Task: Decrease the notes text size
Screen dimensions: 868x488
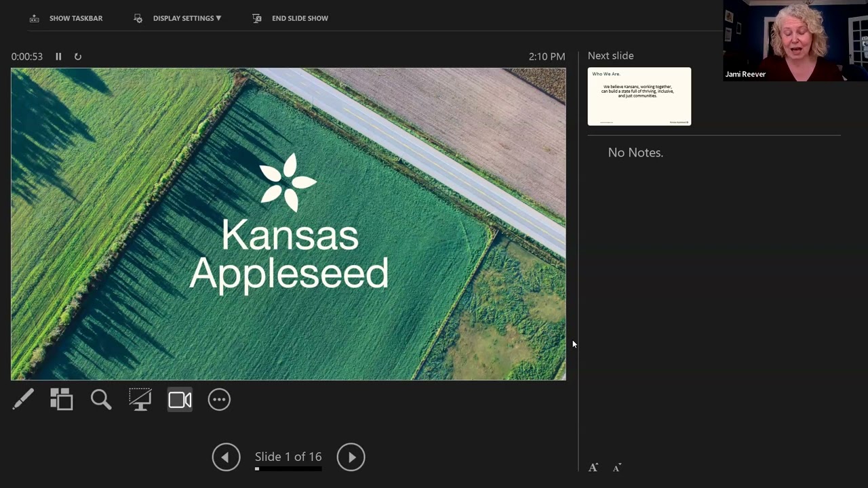Action: [616, 468]
